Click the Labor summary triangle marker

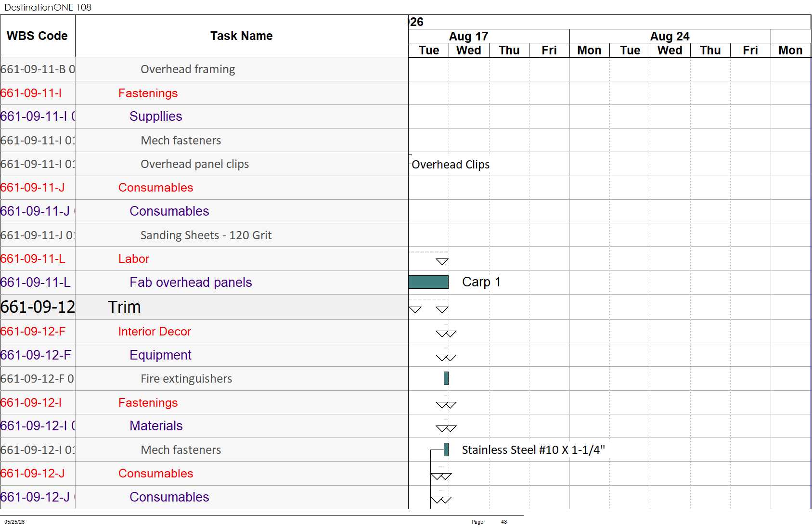(442, 262)
